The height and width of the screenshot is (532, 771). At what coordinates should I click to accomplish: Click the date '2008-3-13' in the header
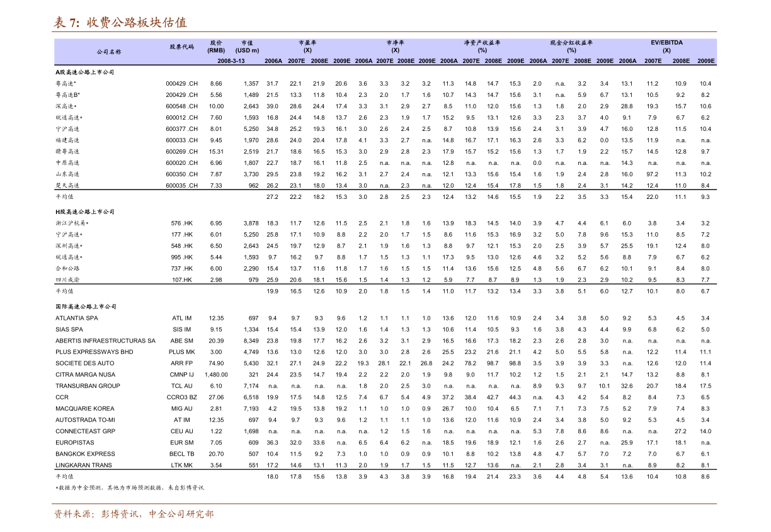(x=231, y=61)
